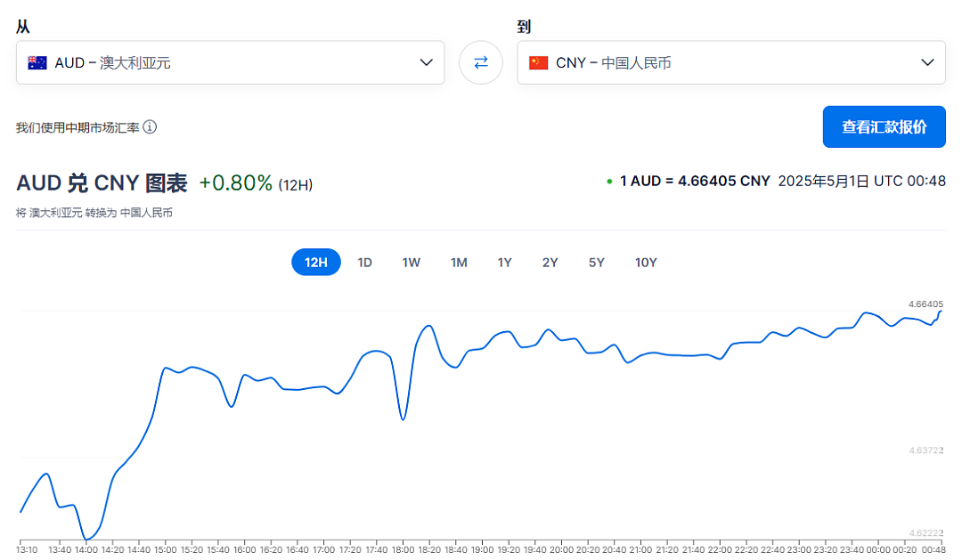This screenshot has width=962, height=560.
Task: Show the 1M chart range
Action: (459, 263)
